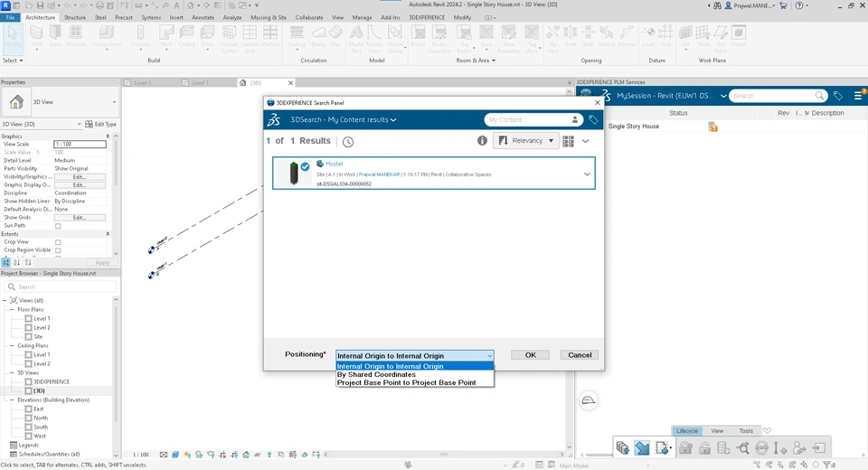Enable the Crop Region Visible checkbox
Image resolution: width=868 pixels, height=470 pixels.
point(58,250)
